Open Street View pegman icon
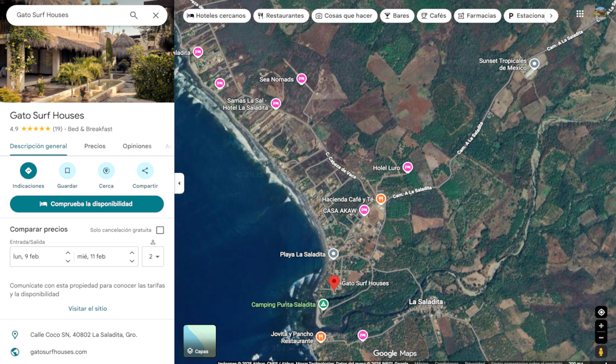 (601, 352)
